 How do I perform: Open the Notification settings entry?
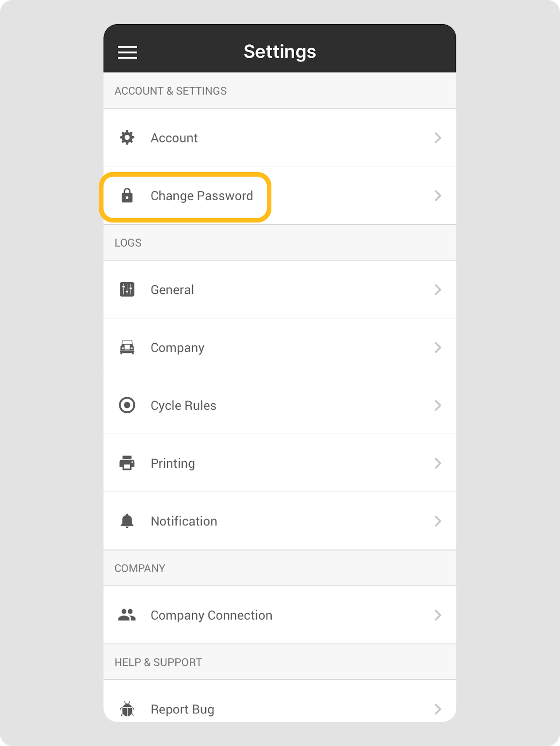[184, 521]
